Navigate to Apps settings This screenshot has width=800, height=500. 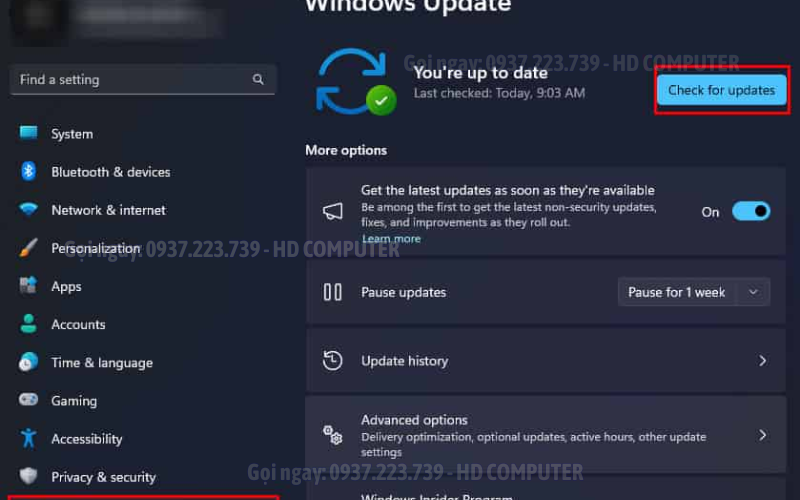[66, 287]
